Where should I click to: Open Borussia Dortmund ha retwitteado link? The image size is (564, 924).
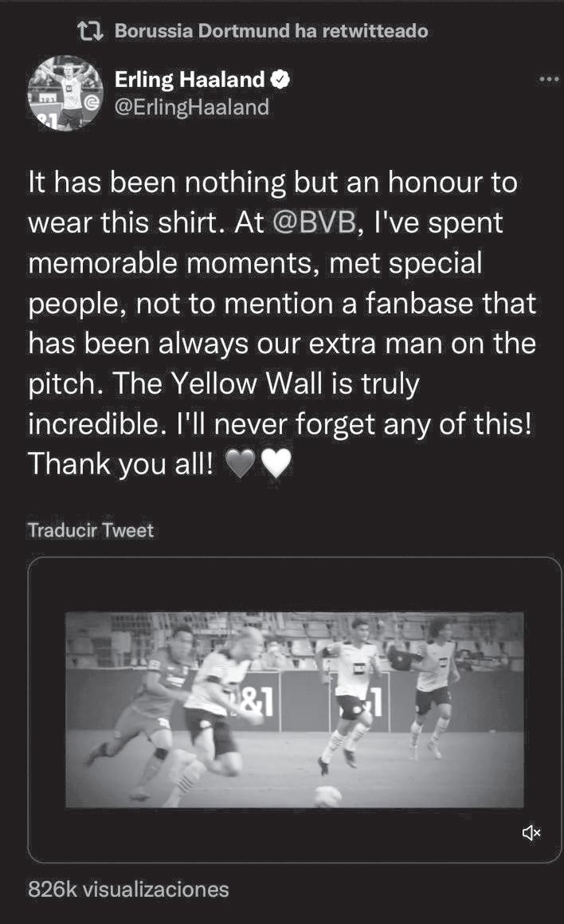(271, 31)
